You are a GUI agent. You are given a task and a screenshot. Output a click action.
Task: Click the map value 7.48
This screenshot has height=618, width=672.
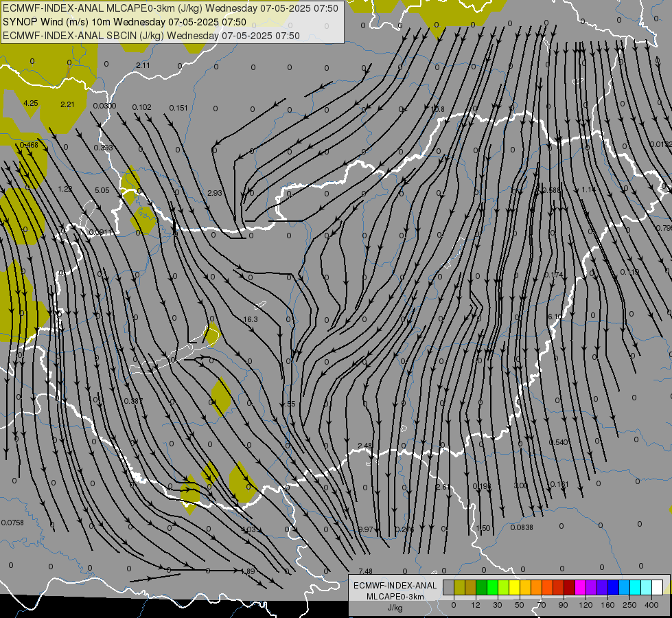[x=365, y=571]
